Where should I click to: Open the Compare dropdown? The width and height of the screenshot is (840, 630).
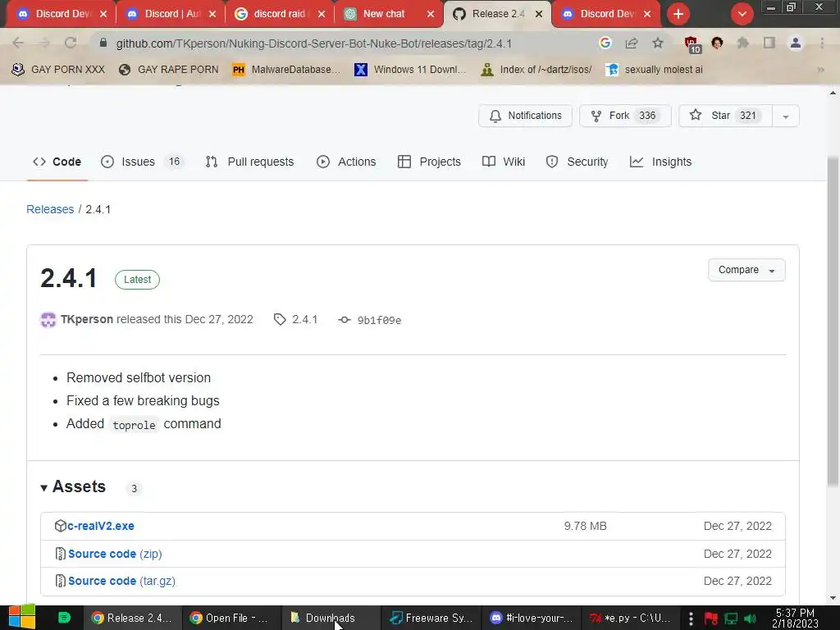(x=746, y=270)
